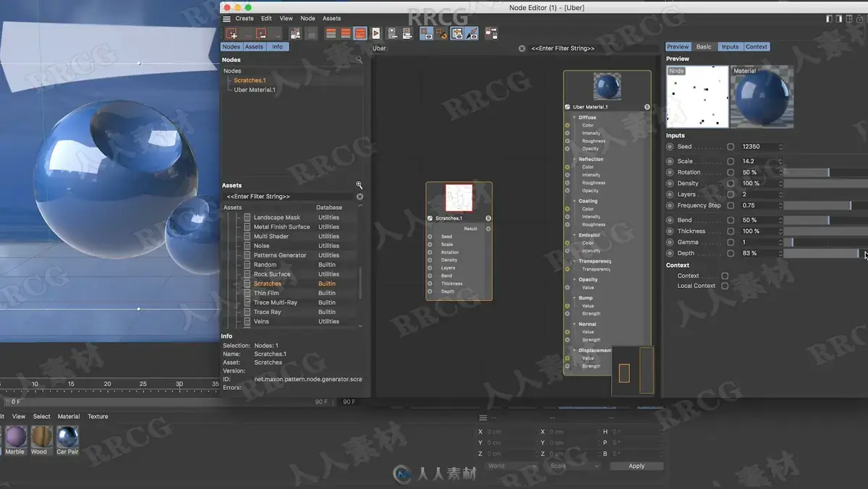
Task: Select the Thin Film asset
Action: point(266,293)
